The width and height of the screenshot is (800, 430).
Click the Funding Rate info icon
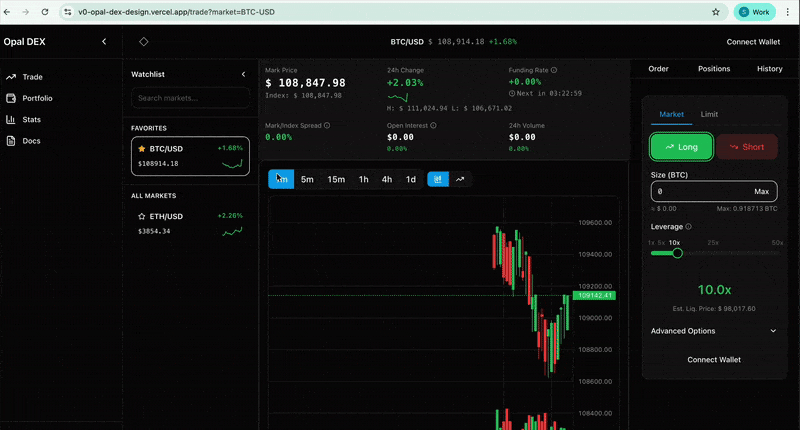[554, 70]
